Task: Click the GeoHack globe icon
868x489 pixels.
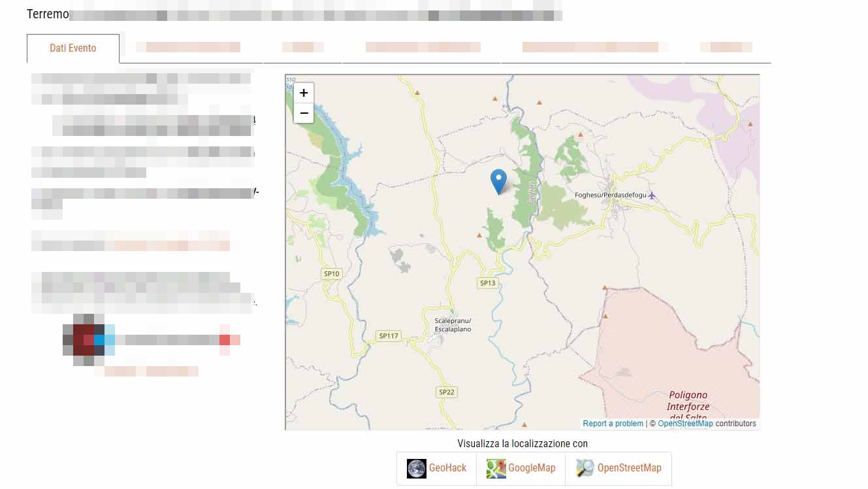Action: [x=416, y=468]
